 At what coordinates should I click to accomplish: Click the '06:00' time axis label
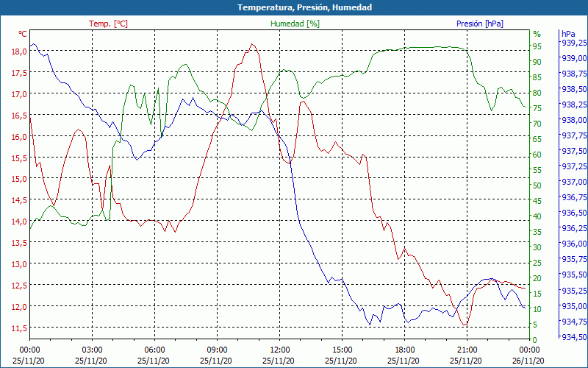(154, 350)
